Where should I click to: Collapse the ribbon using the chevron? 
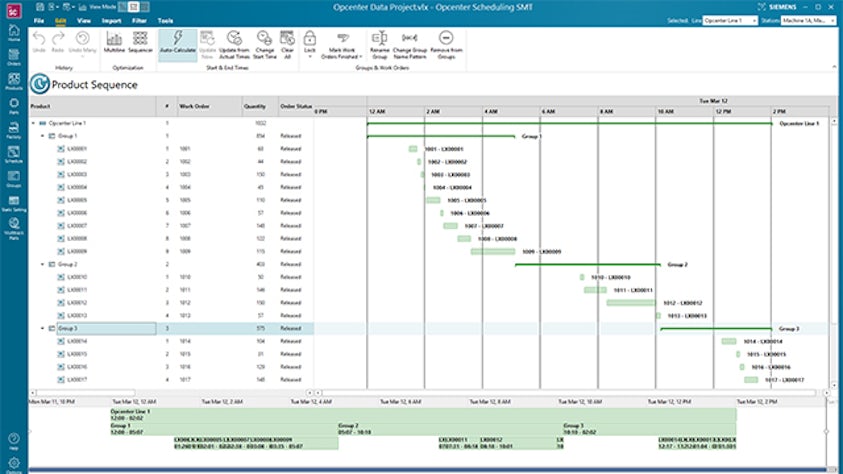pyautogui.click(x=834, y=67)
